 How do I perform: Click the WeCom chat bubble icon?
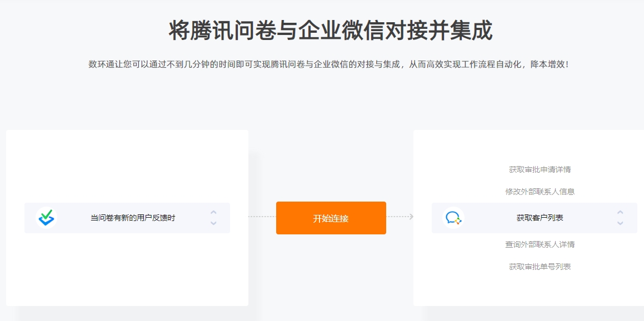click(x=453, y=218)
